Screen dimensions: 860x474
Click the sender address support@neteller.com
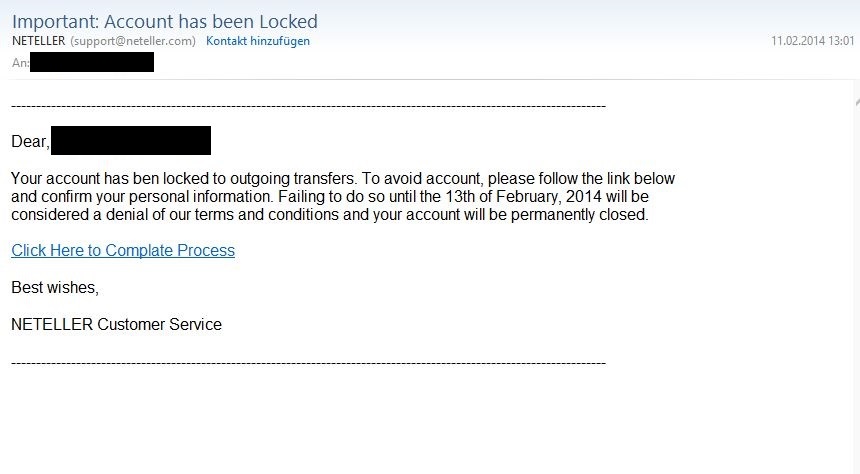click(133, 41)
